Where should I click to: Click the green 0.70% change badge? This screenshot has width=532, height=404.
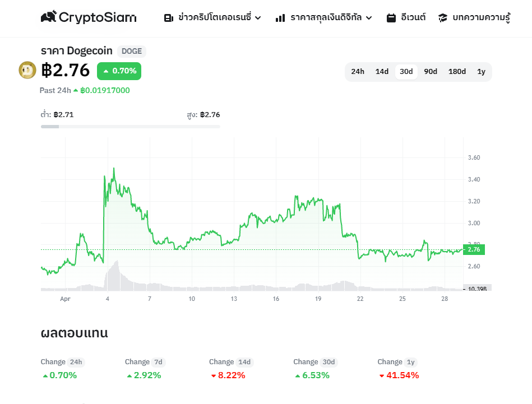coord(119,71)
